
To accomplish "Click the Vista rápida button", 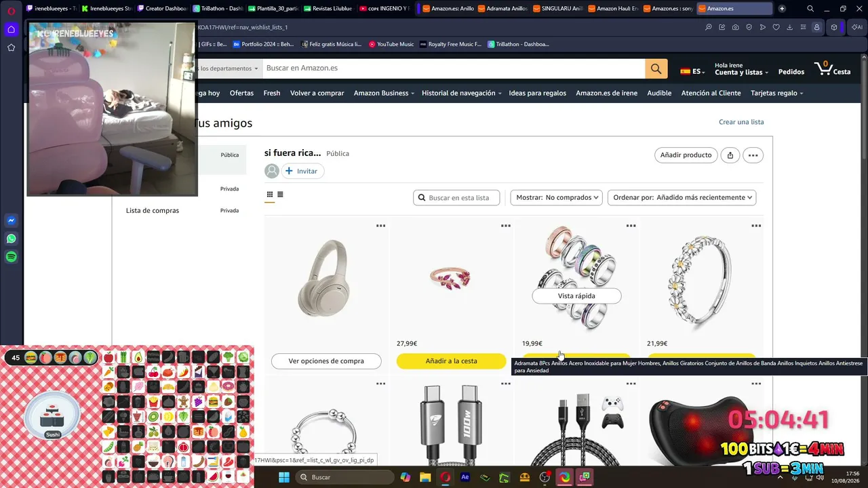I will coord(576,296).
